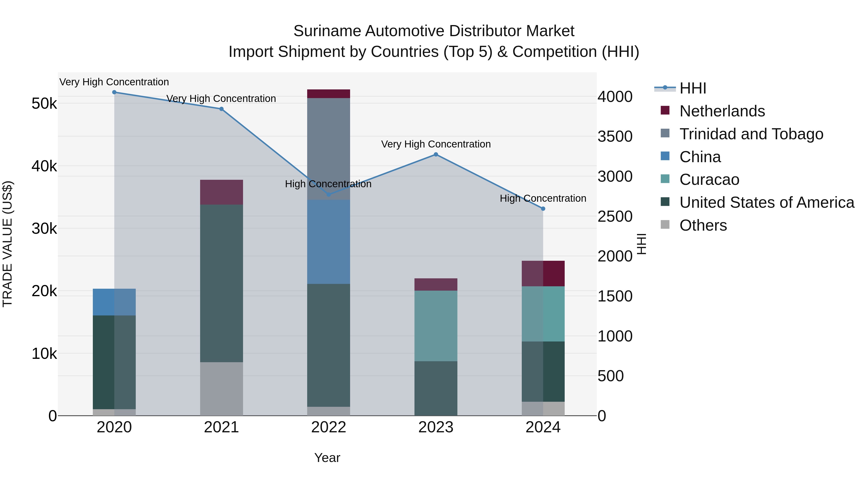Toggle United States of America legend entry
The image size is (868, 488).
tap(757, 202)
